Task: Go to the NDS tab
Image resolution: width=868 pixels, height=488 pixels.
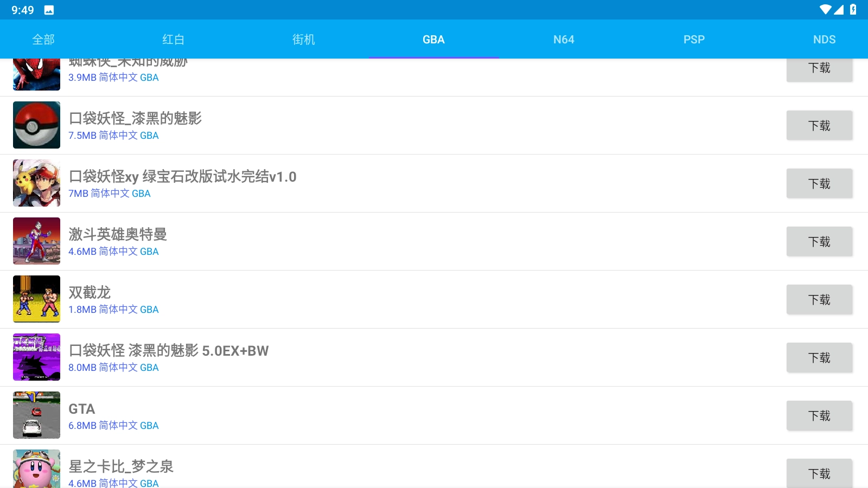Action: click(824, 40)
